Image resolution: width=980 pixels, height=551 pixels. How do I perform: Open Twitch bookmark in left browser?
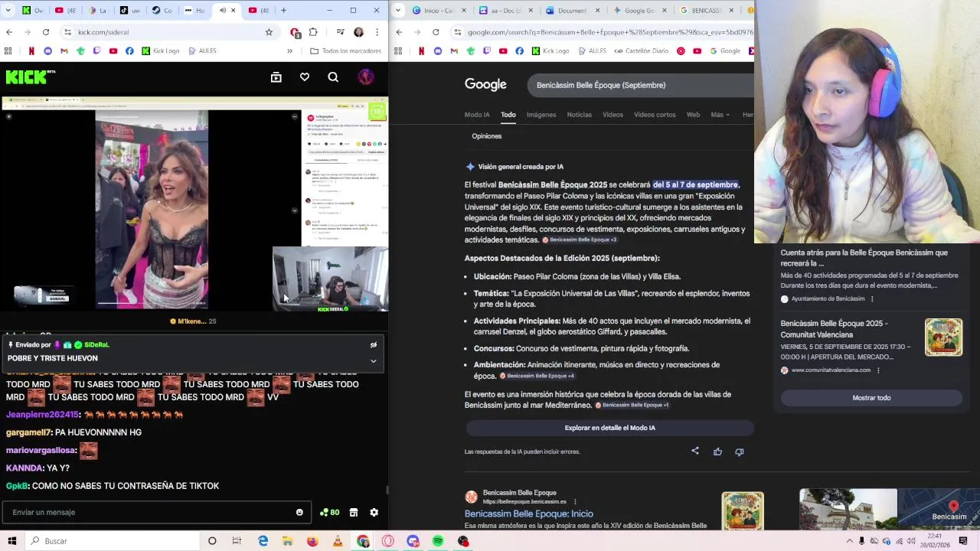(96, 51)
